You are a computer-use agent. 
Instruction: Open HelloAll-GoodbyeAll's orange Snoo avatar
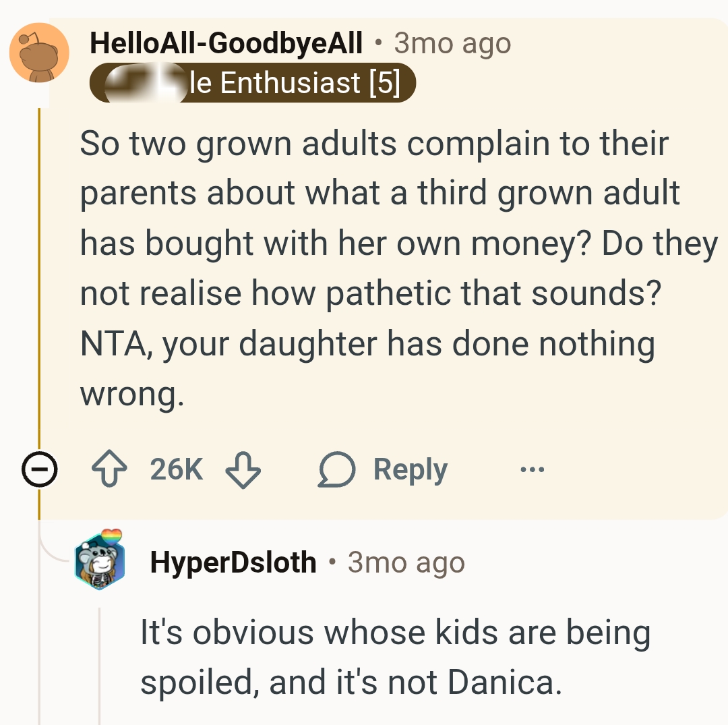[x=39, y=53]
